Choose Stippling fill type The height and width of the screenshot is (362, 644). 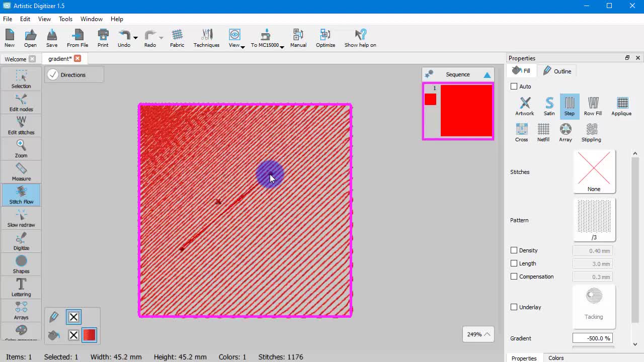[x=591, y=133]
